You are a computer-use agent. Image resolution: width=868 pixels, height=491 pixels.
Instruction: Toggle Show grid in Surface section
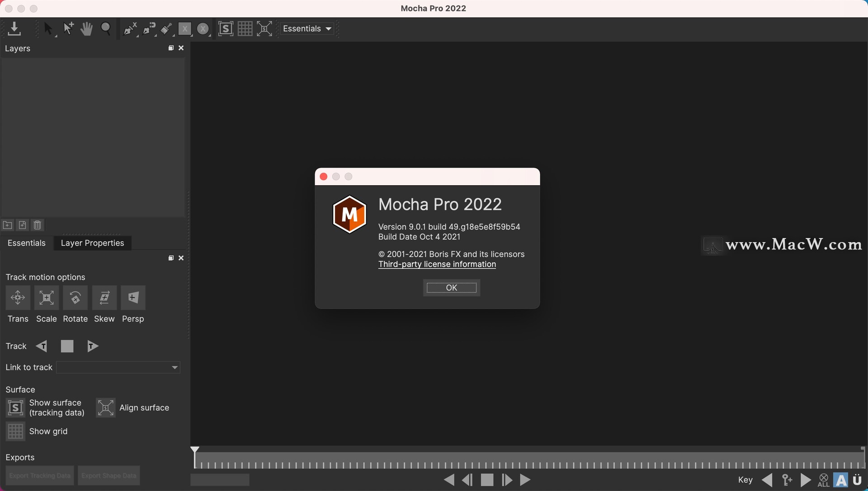(x=15, y=431)
